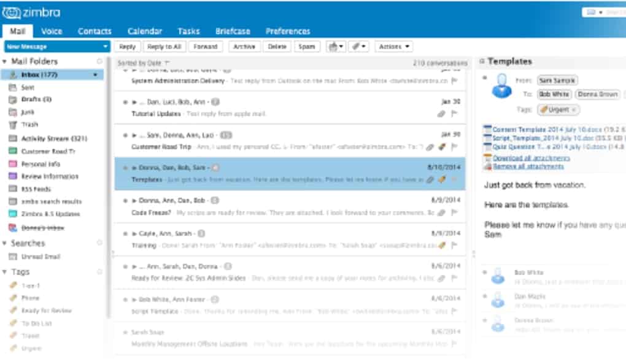Open the Mail Folders options gear
626x364 pixels.
tap(99, 61)
